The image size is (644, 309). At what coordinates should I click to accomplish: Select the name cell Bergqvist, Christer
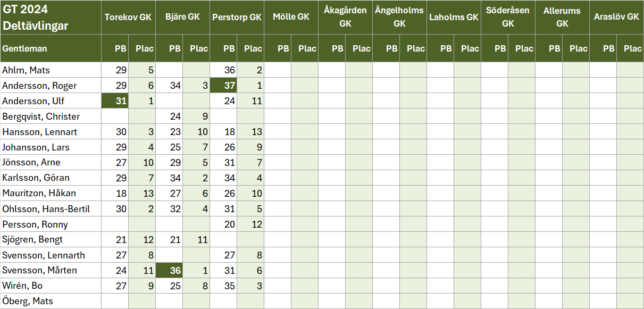51,116
